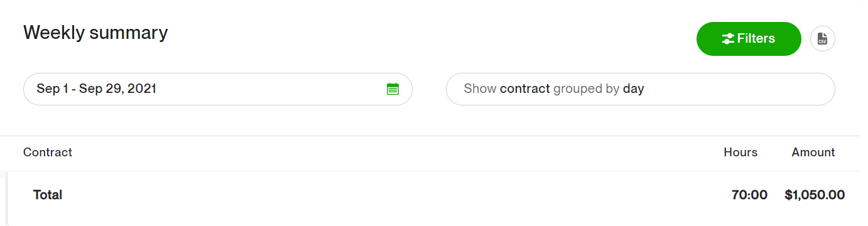The image size is (868, 226).
Task: Sort by the Hours column header
Action: pyautogui.click(x=741, y=152)
